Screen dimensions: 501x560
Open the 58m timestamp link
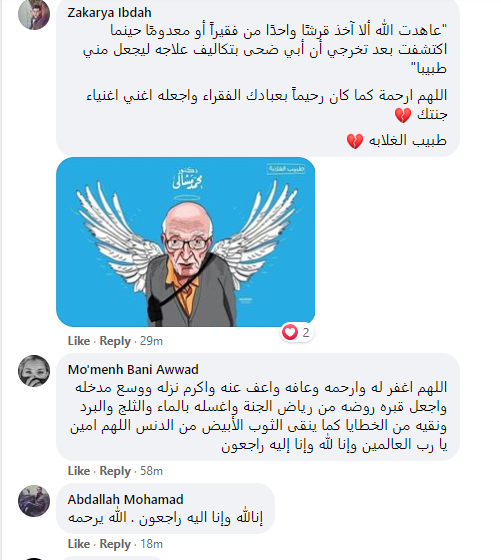coord(151,471)
